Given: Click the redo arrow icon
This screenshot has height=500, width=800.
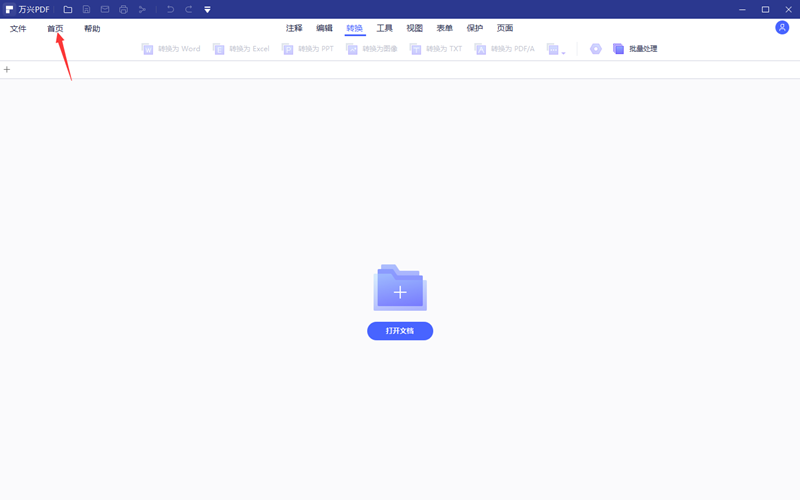Looking at the screenshot, I should click(188, 9).
